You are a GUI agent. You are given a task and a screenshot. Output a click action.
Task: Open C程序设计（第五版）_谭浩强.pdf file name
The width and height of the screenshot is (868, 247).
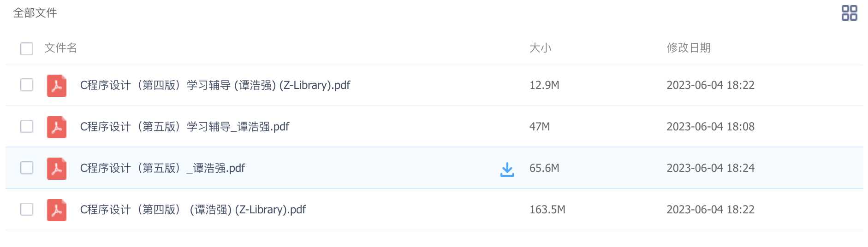click(x=162, y=168)
